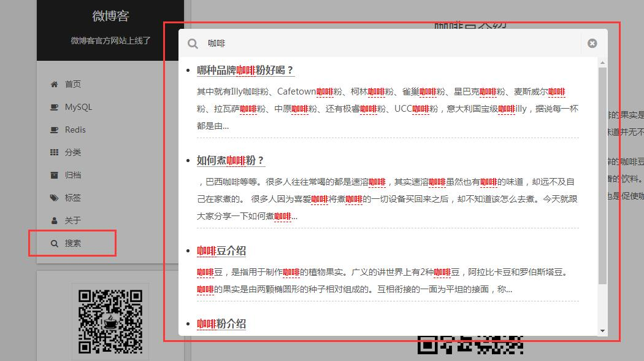Open 关于 page in sidebar

[73, 220]
